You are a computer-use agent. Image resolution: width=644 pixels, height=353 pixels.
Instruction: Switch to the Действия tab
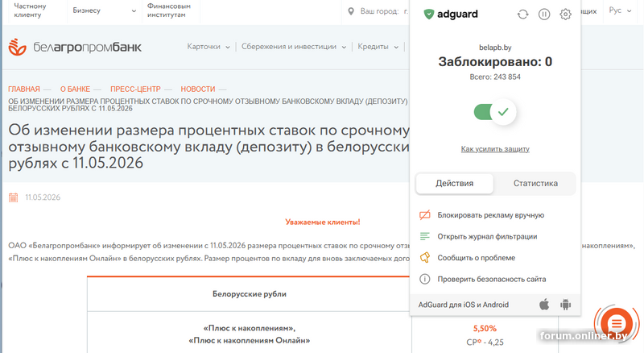tap(454, 184)
